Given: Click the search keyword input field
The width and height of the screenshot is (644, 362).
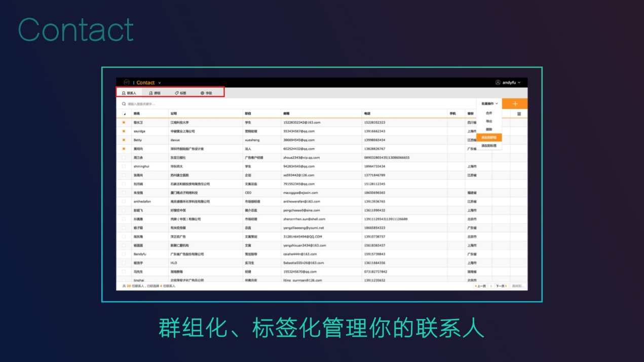Looking at the screenshot, I should pyautogui.click(x=203, y=104).
